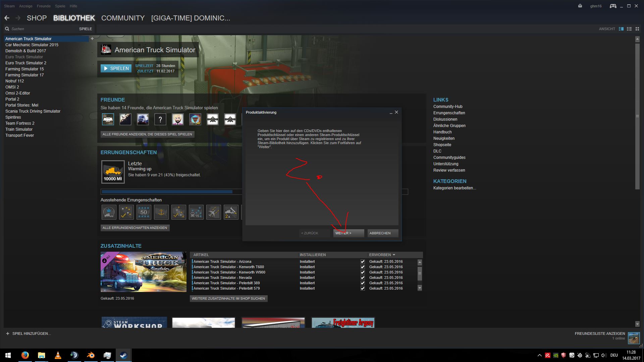Open the ghm16 account dropdown
Viewport: 644px width, 362px height.
pyautogui.click(x=596, y=6)
